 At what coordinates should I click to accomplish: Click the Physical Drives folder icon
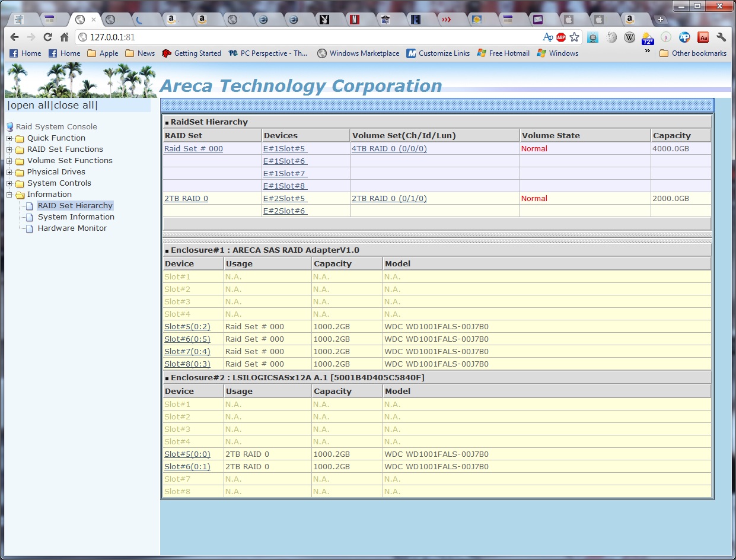[x=20, y=172]
